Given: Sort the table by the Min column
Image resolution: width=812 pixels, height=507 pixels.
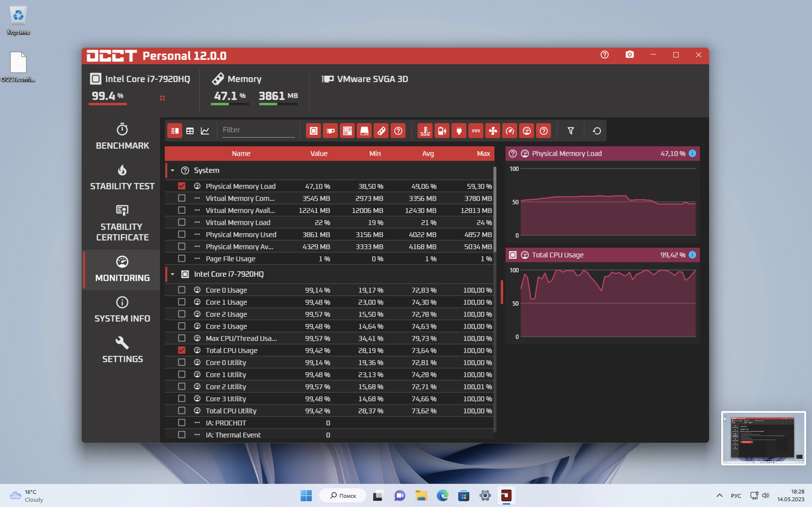Looking at the screenshot, I should pos(375,154).
